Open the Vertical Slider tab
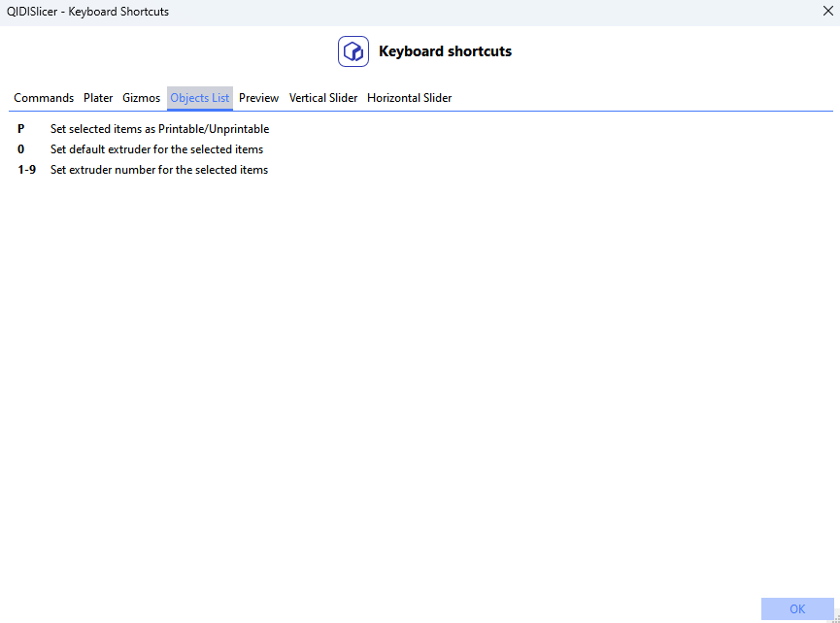The width and height of the screenshot is (840, 623). point(323,98)
